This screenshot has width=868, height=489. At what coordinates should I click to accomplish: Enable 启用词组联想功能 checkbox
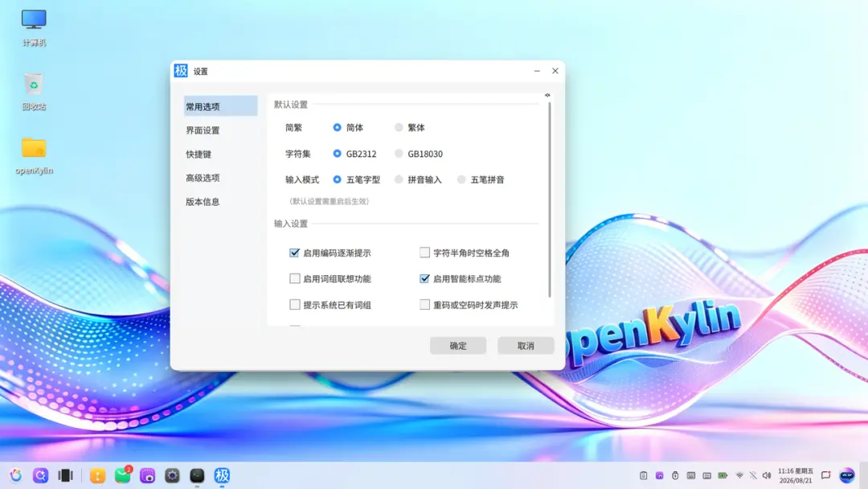(294, 278)
